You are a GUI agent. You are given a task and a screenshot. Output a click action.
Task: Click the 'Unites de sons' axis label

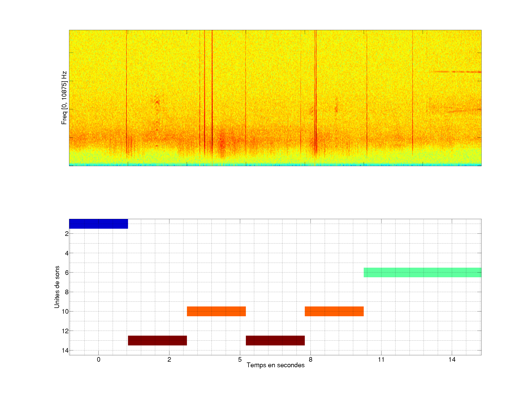click(57, 287)
